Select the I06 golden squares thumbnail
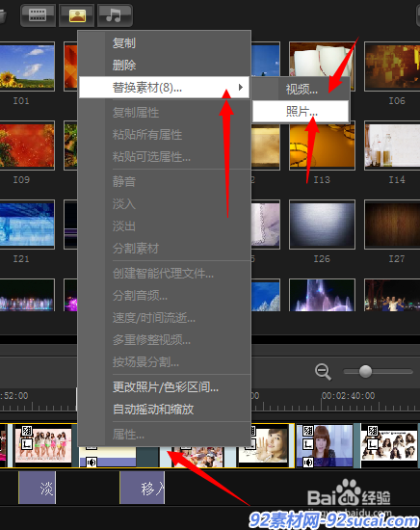 click(392, 66)
